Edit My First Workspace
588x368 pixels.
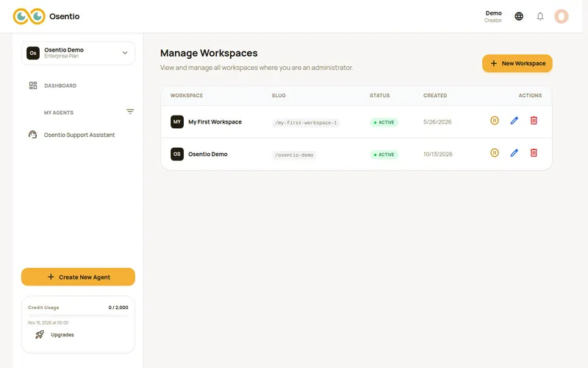[x=514, y=121]
